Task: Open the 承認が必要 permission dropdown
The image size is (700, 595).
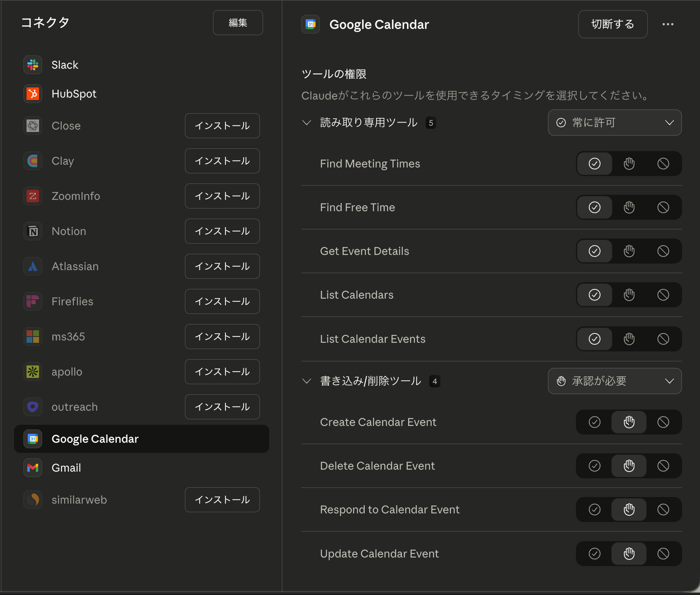Action: coord(615,381)
